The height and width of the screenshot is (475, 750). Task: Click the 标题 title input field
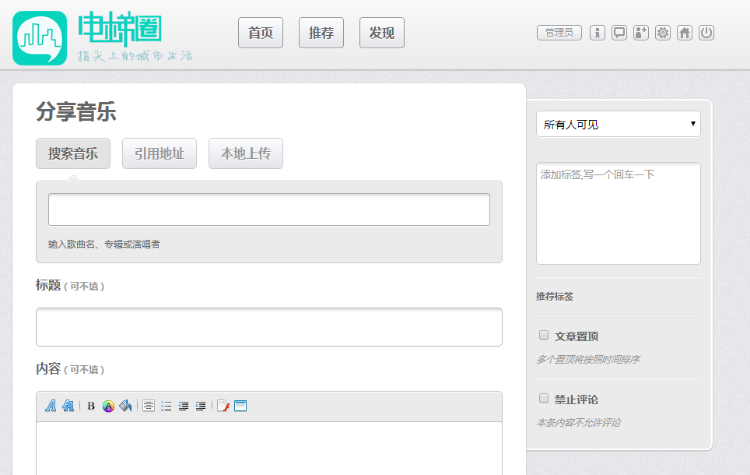[269, 327]
